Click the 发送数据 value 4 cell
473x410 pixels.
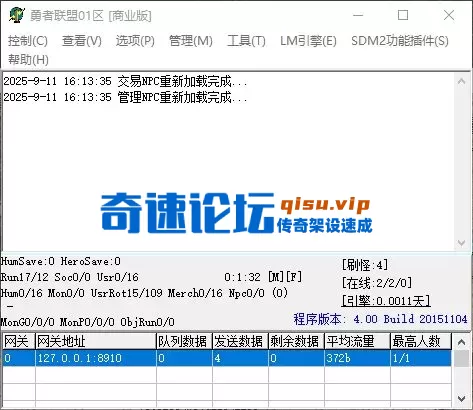[240, 358]
